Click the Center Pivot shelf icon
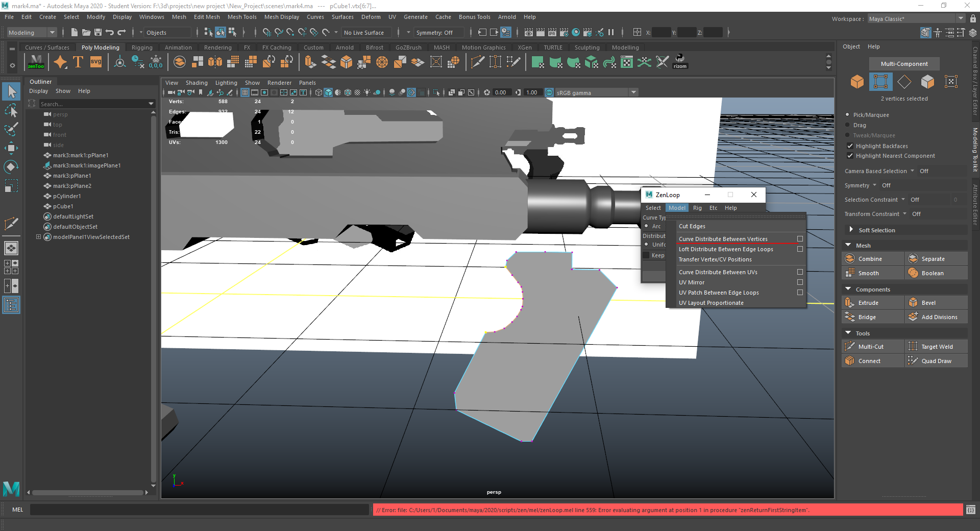 [120, 62]
